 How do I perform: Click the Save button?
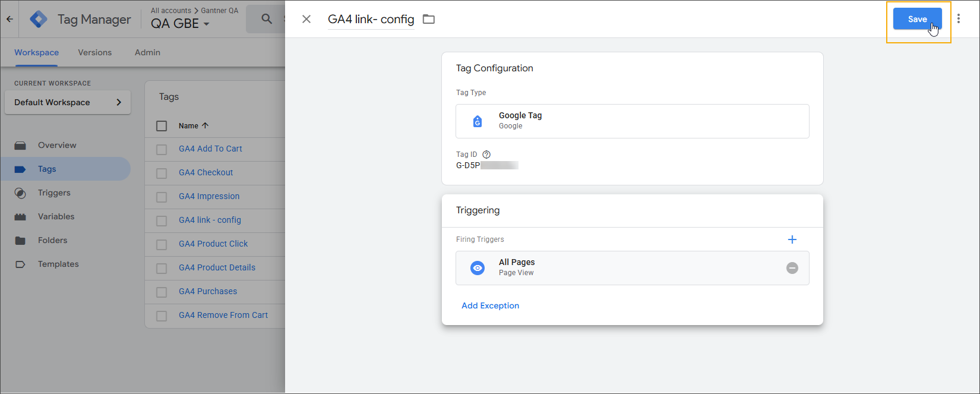point(917,19)
